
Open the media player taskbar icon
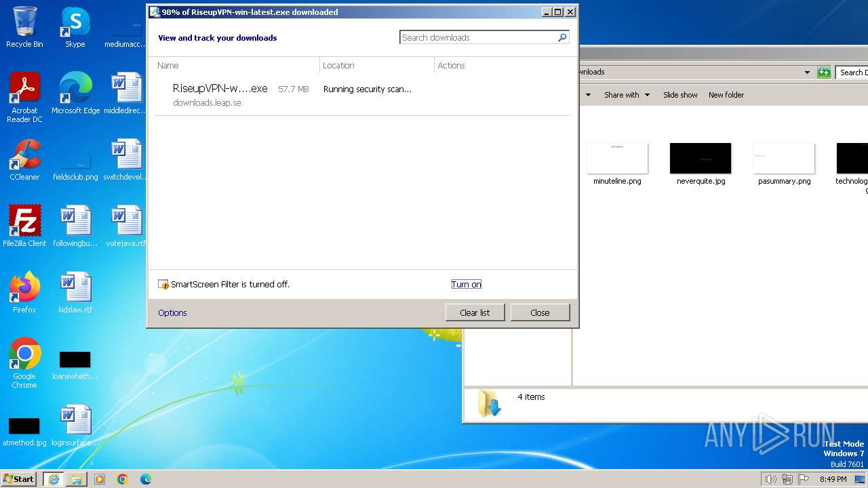100,479
